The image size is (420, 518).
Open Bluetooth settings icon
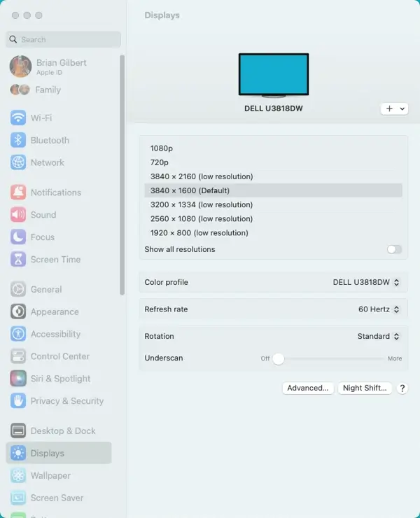17,140
